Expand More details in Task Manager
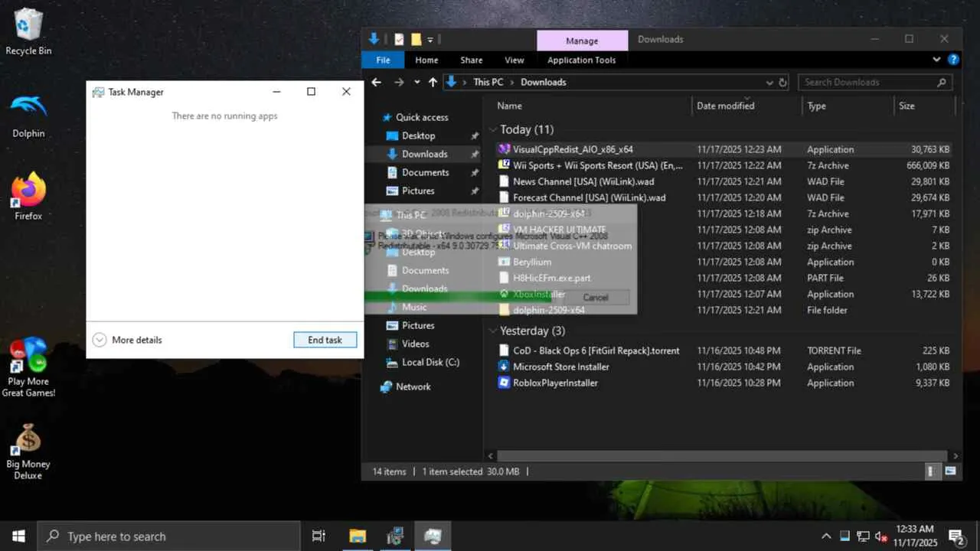This screenshot has height=551, width=980. click(127, 340)
